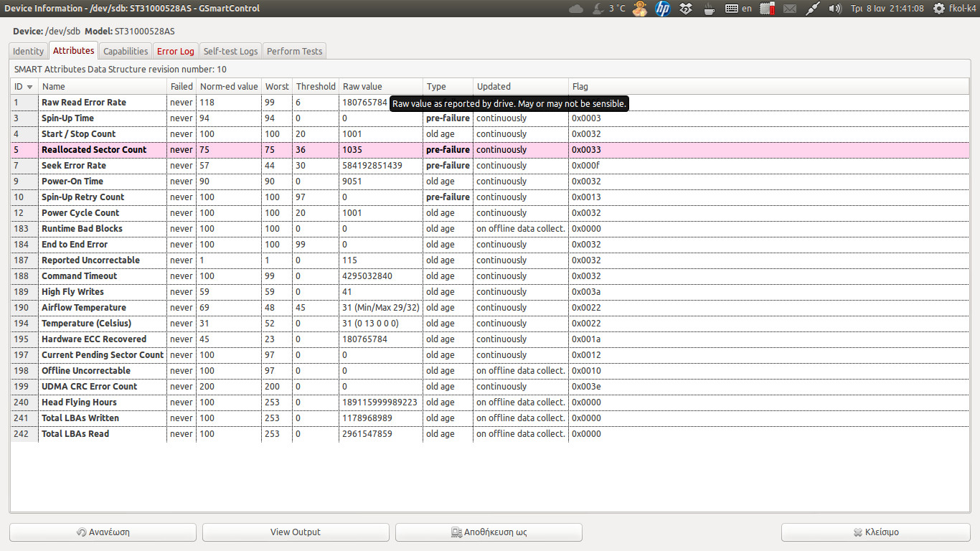Open the system settings gear menu
This screenshot has height=551, width=980.
pyautogui.click(x=939, y=9)
